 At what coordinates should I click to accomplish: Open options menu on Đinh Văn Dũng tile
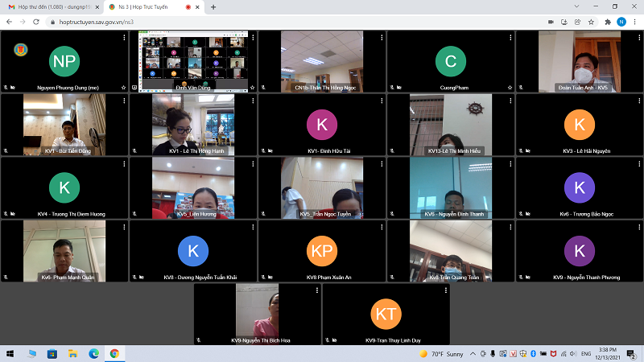pyautogui.click(x=253, y=37)
